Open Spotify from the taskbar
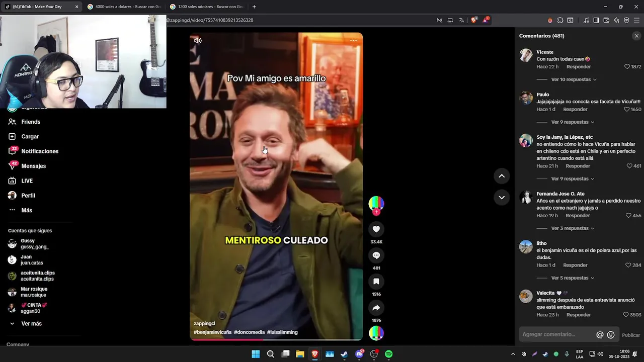The width and height of the screenshot is (644, 362). [x=389, y=354]
